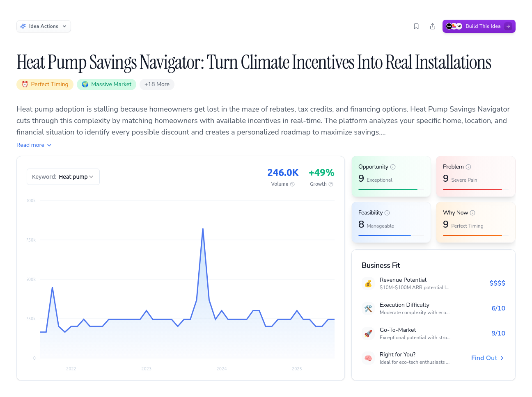This screenshot has width=532, height=397.
Task: Show the +18 More tags
Action: tap(157, 84)
